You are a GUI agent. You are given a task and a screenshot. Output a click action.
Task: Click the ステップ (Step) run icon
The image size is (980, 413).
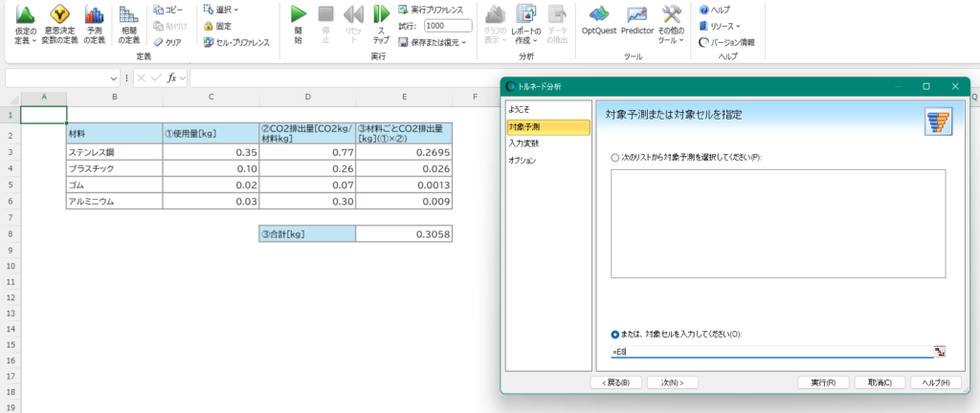(x=381, y=16)
